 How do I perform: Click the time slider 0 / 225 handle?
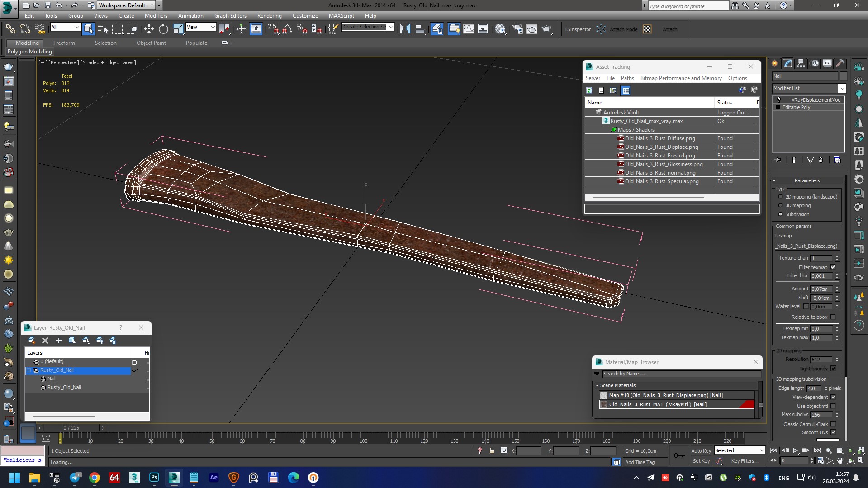tap(71, 427)
